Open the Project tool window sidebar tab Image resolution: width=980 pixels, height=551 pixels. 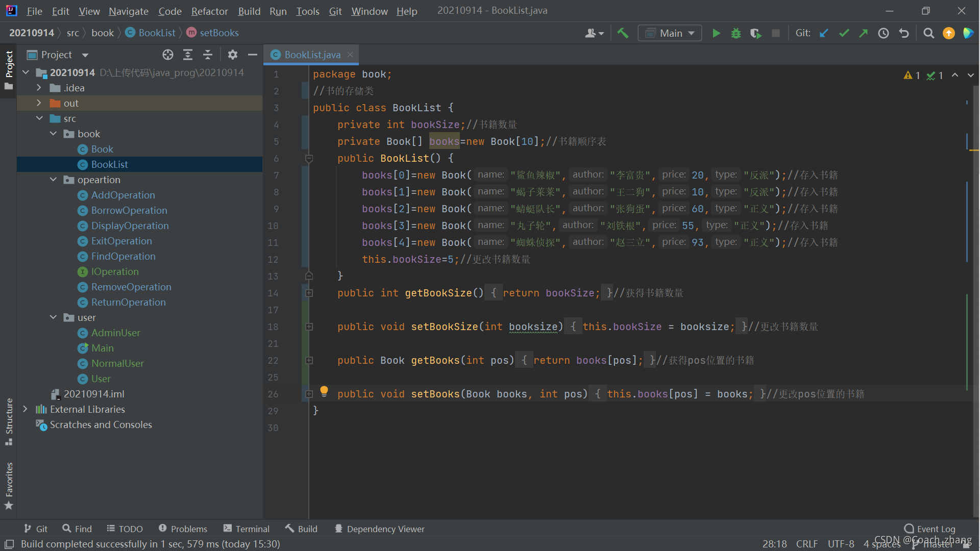tap(9, 70)
